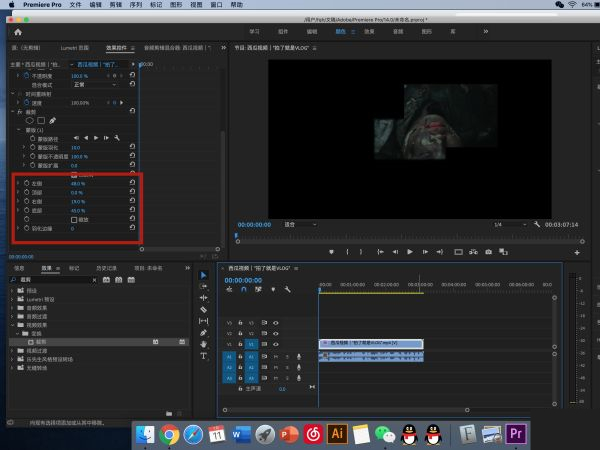Reset the feather edge parameter
Viewport: 600px width, 450px height.
pyautogui.click(x=132, y=228)
